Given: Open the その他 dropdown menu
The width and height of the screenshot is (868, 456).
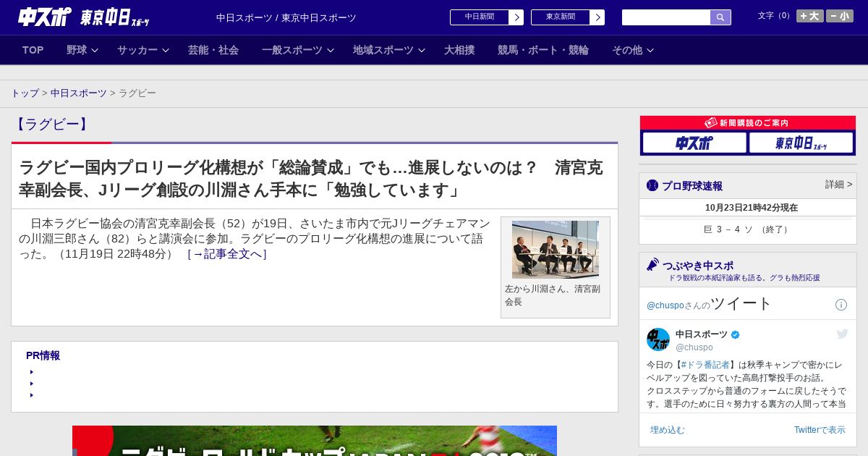Looking at the screenshot, I should [633, 50].
